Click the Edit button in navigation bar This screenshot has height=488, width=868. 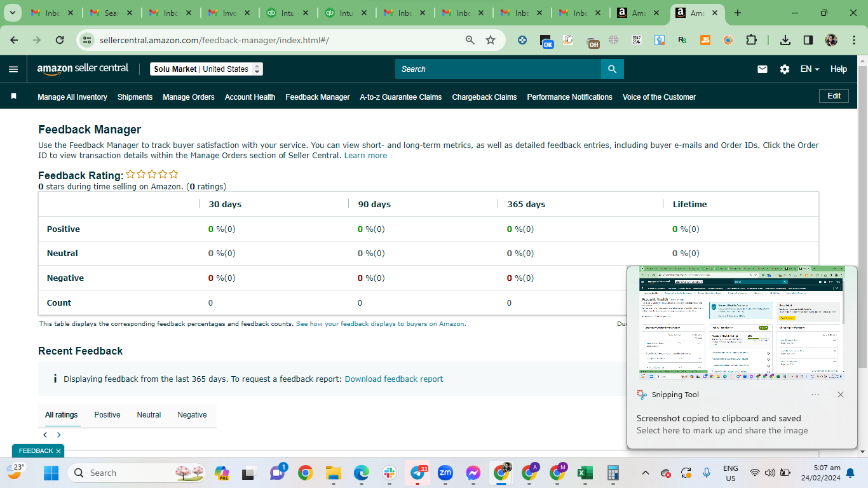834,96
